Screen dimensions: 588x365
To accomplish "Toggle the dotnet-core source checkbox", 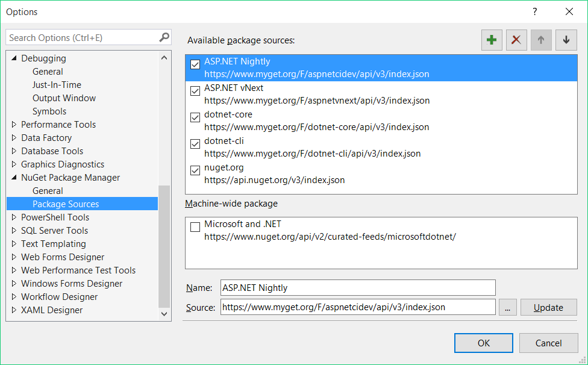I will [x=195, y=117].
